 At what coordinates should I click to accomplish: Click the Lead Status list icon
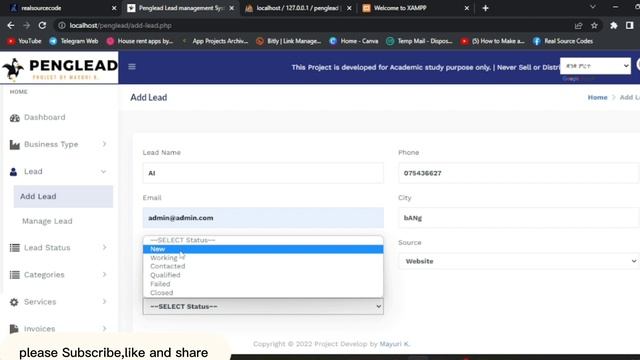pos(15,248)
